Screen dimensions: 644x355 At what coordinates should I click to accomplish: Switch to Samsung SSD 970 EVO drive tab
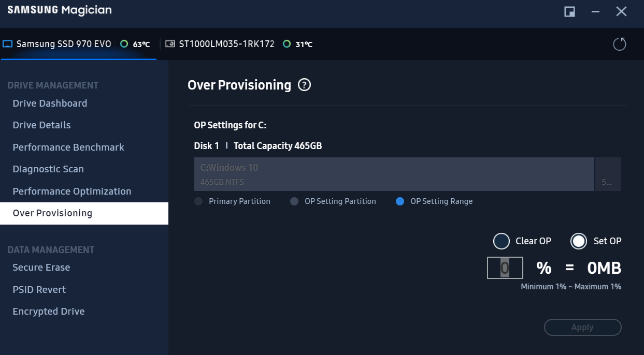[78, 44]
